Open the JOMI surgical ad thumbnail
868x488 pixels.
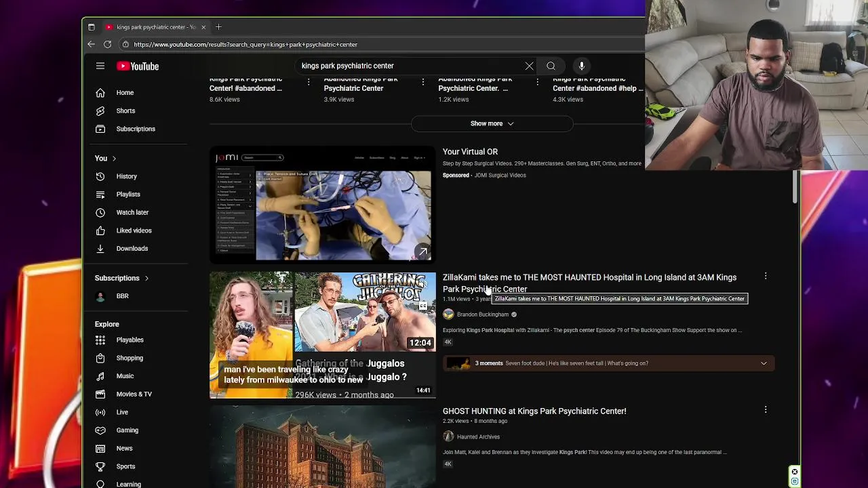tap(322, 206)
